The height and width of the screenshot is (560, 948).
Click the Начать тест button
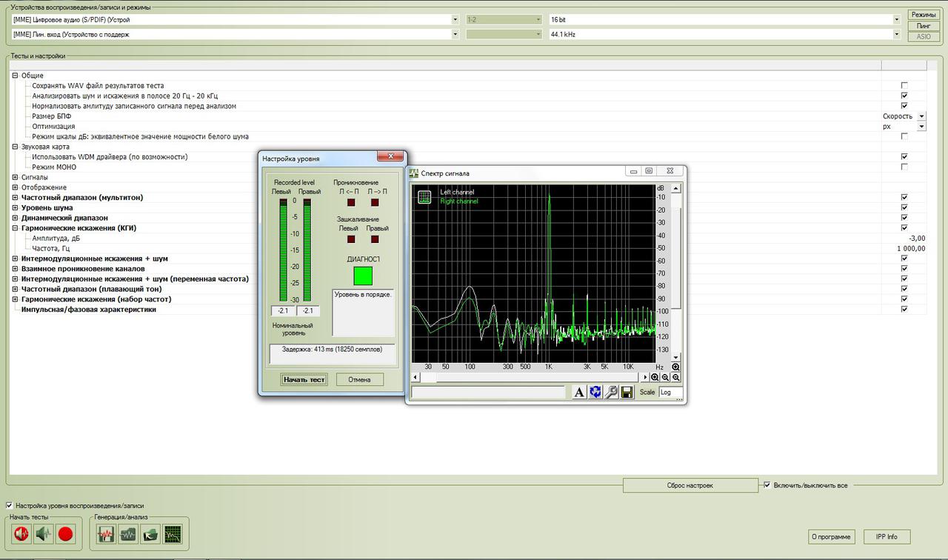pos(304,379)
